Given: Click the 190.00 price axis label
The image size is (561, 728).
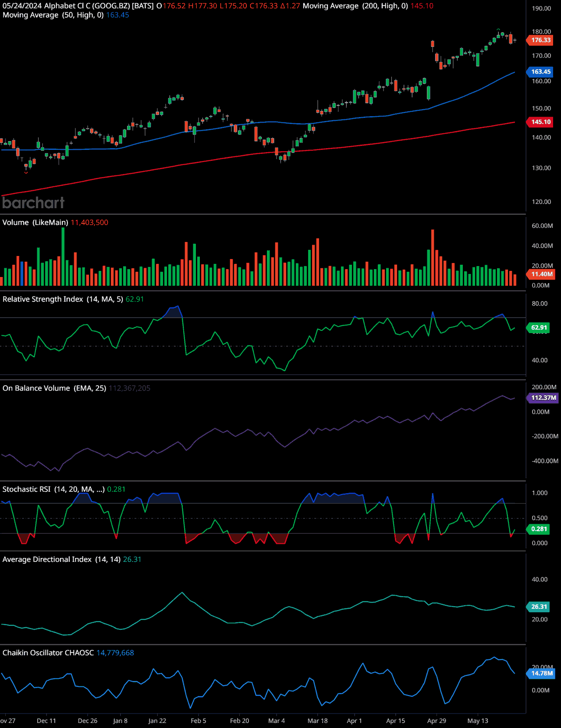Looking at the screenshot, I should click(x=541, y=8).
